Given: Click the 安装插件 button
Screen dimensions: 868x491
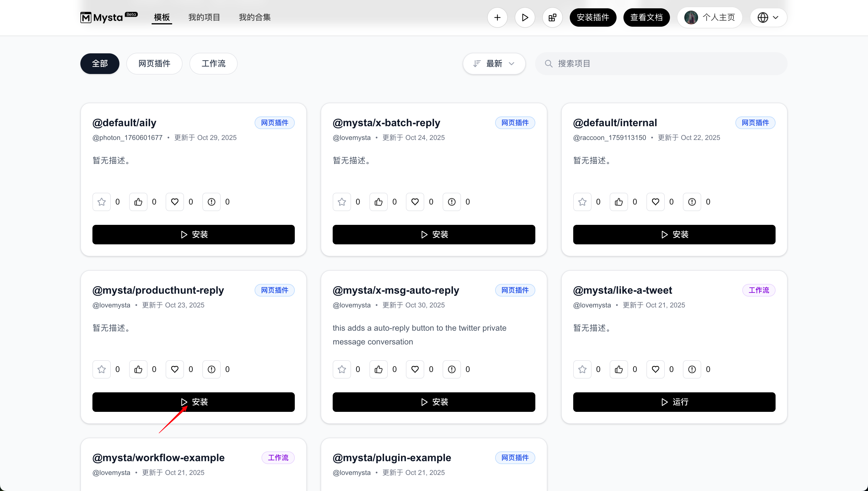Looking at the screenshot, I should pyautogui.click(x=593, y=17).
